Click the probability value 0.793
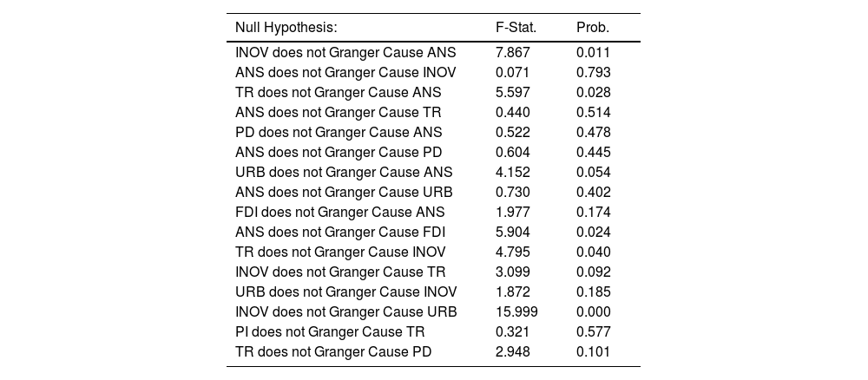Image resolution: width=868 pixels, height=380 pixels. (x=593, y=73)
